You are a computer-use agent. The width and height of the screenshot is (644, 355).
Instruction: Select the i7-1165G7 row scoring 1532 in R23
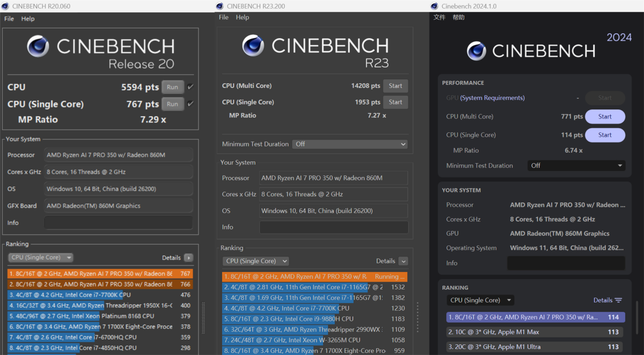[x=315, y=287]
